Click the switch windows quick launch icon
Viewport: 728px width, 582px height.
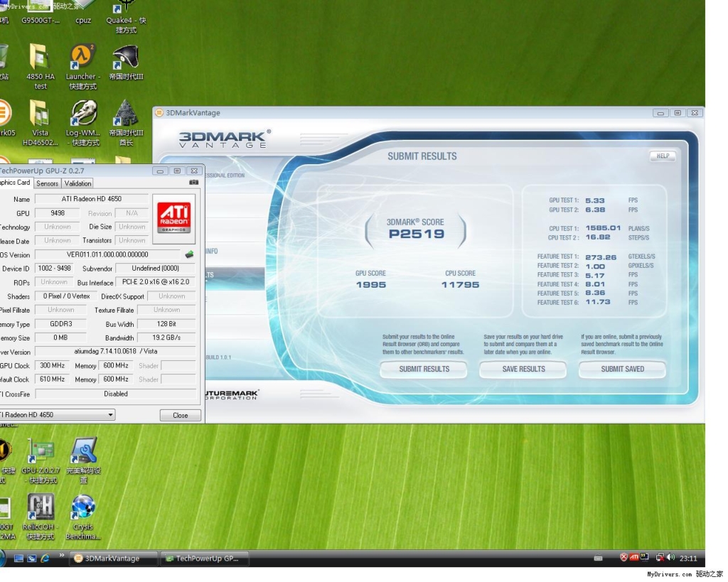[x=31, y=559]
